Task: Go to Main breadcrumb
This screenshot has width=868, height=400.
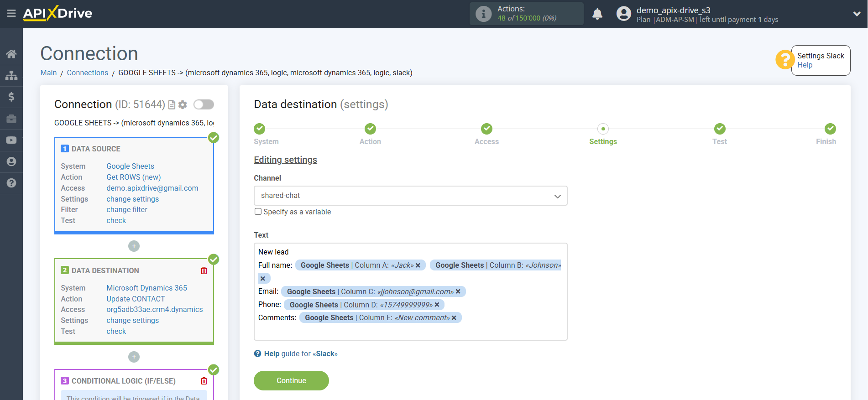Action: [48, 73]
